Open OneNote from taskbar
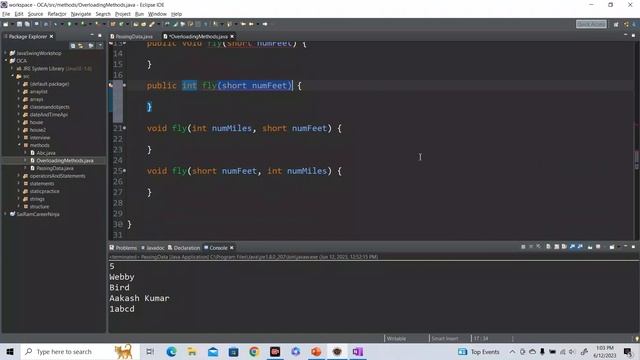Screen dimensions: 640x360 click(x=358, y=351)
